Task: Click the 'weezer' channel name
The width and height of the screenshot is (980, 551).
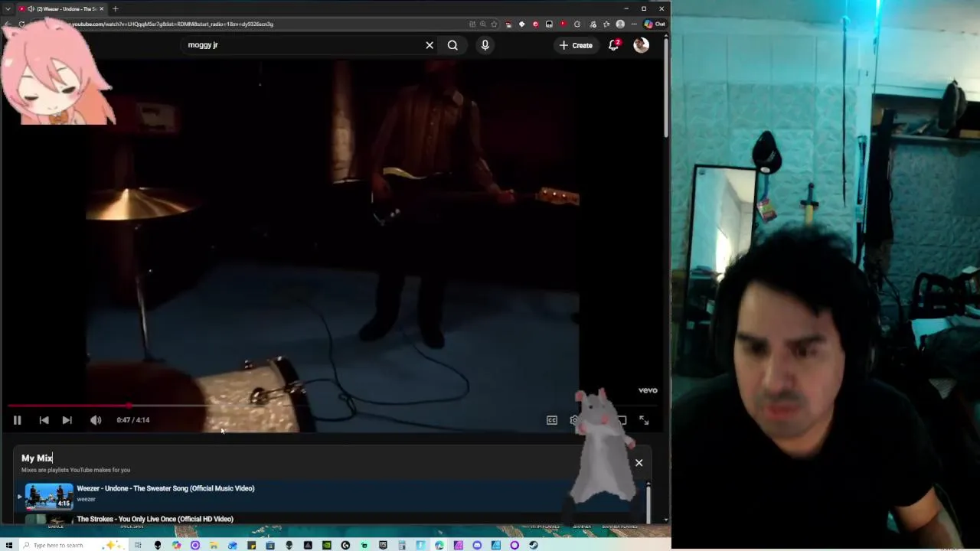Action: pyautogui.click(x=86, y=499)
